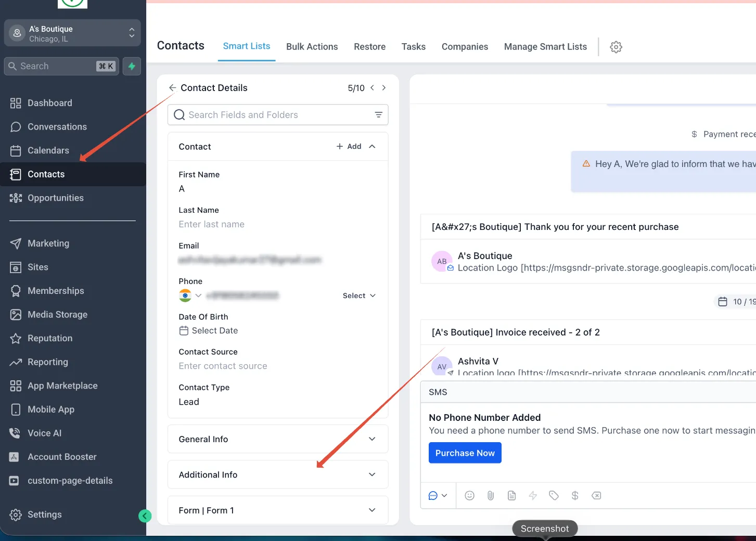This screenshot has width=756, height=541.
Task: Click the attachment paperclip icon
Action: (491, 496)
